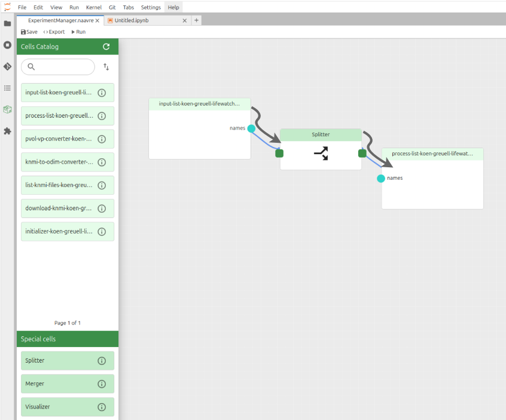Image resolution: width=506 pixels, height=420 pixels.
Task: Click the new tab plus button
Action: 196,20
